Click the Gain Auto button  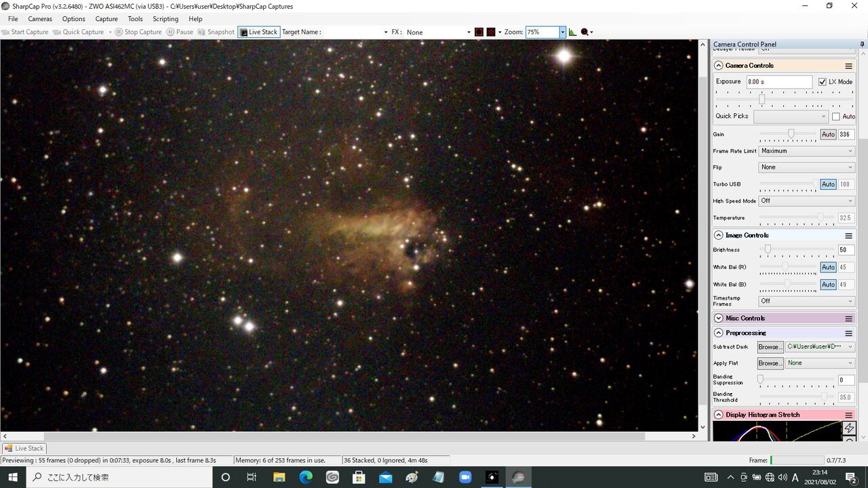(828, 134)
